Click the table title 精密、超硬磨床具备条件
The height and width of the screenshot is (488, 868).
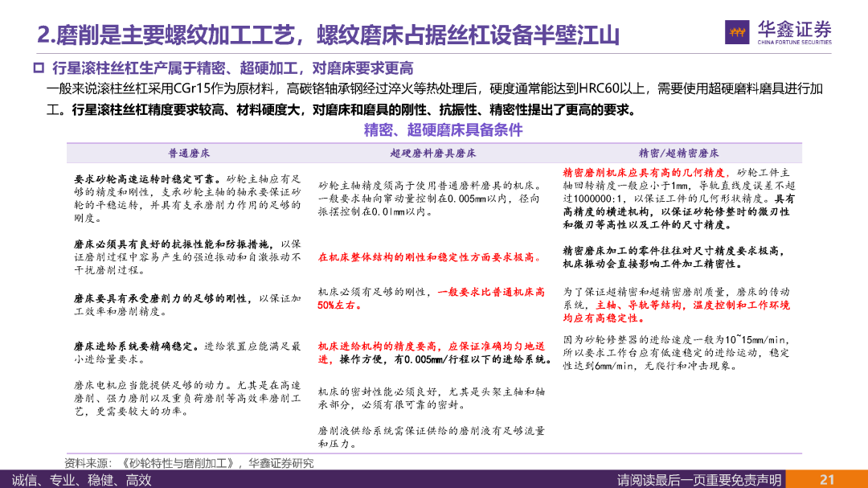pyautogui.click(x=443, y=130)
